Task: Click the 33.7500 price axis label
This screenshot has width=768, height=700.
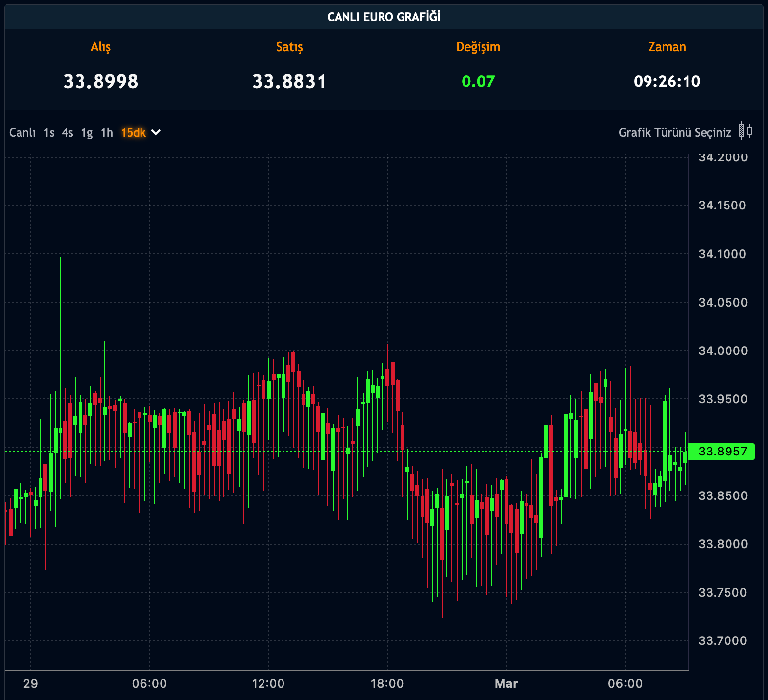Action: pyautogui.click(x=723, y=592)
